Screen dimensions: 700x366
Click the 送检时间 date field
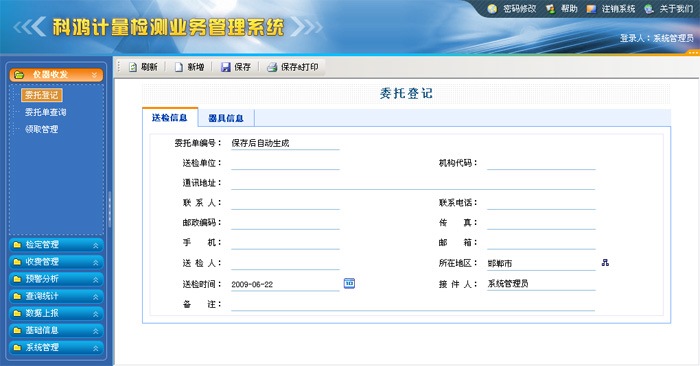click(x=285, y=284)
